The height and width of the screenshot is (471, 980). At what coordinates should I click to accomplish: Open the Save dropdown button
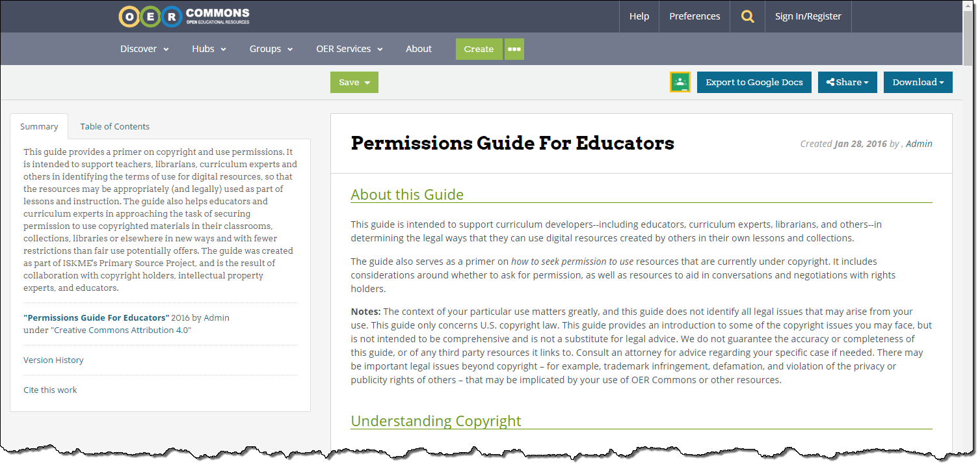[x=354, y=83]
